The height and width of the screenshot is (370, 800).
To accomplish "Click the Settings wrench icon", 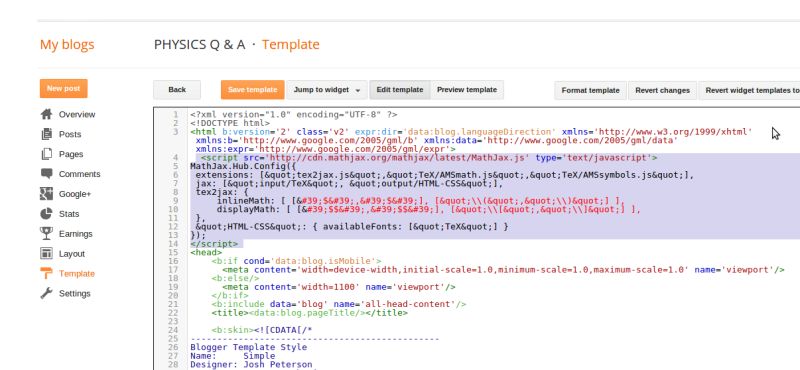I will pos(46,293).
